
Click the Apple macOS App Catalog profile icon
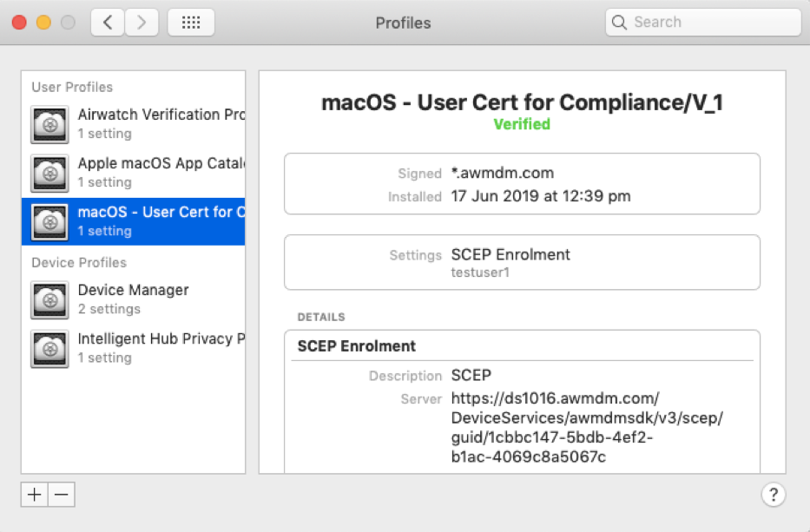click(49, 173)
